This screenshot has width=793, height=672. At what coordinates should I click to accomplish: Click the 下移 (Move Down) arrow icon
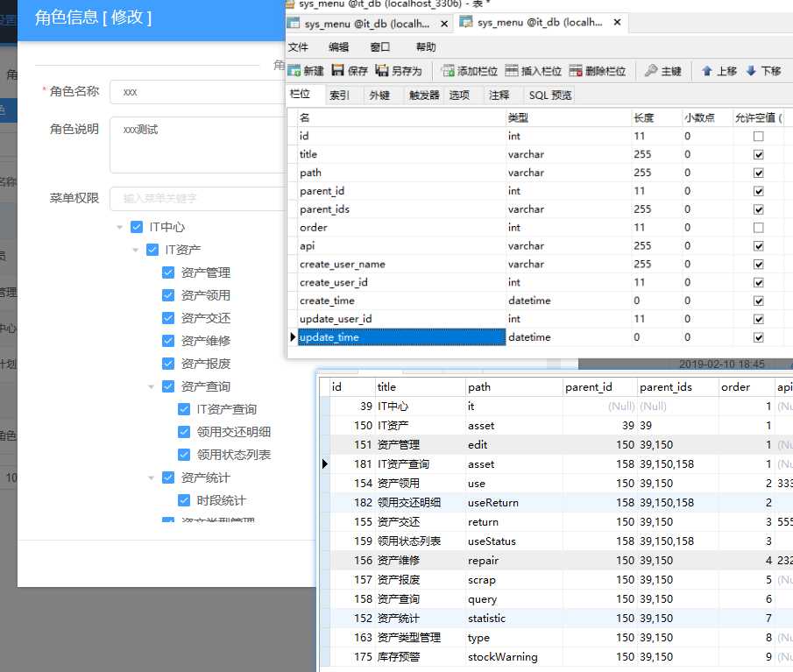[751, 71]
